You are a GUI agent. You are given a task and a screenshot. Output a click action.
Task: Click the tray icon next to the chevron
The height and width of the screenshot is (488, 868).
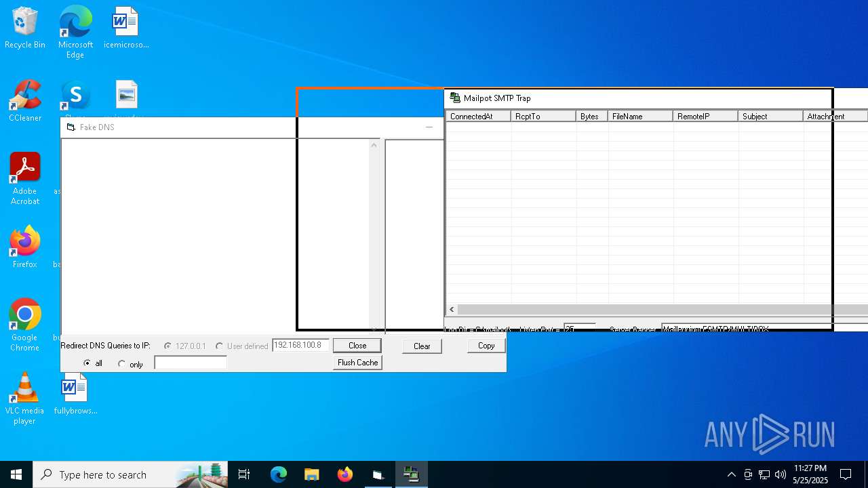coord(748,474)
